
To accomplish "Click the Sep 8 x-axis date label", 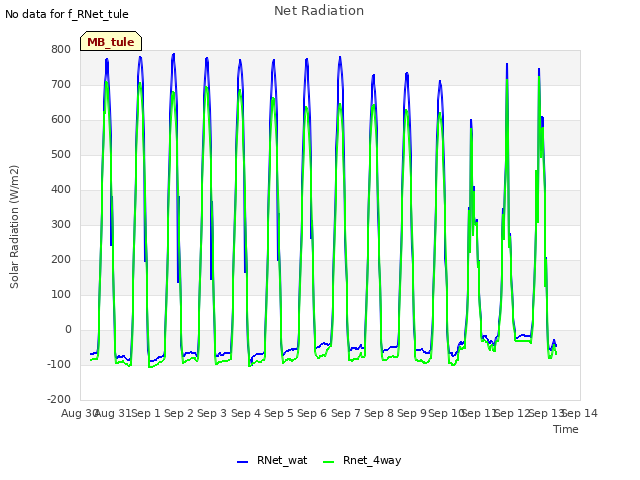I will click(x=379, y=413).
